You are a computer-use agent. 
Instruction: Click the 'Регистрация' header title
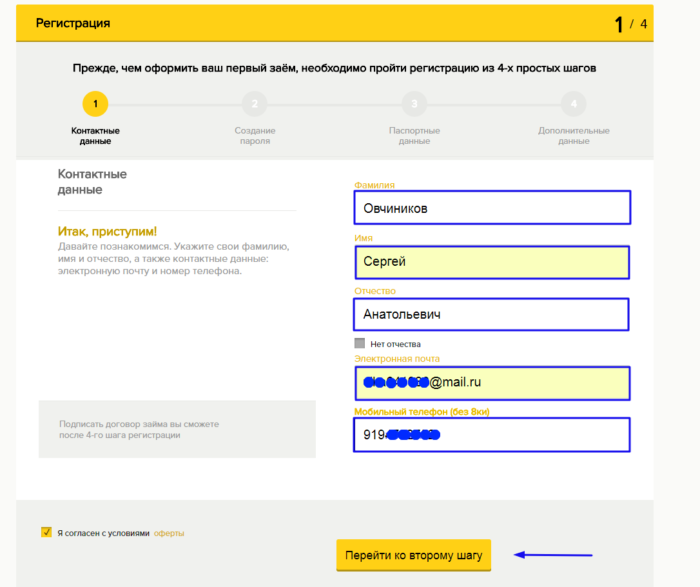(73, 23)
